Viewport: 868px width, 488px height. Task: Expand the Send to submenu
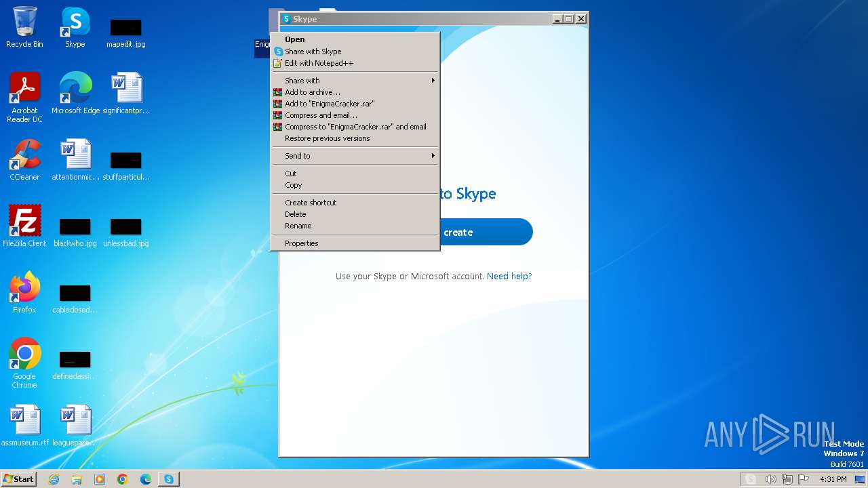[355, 156]
